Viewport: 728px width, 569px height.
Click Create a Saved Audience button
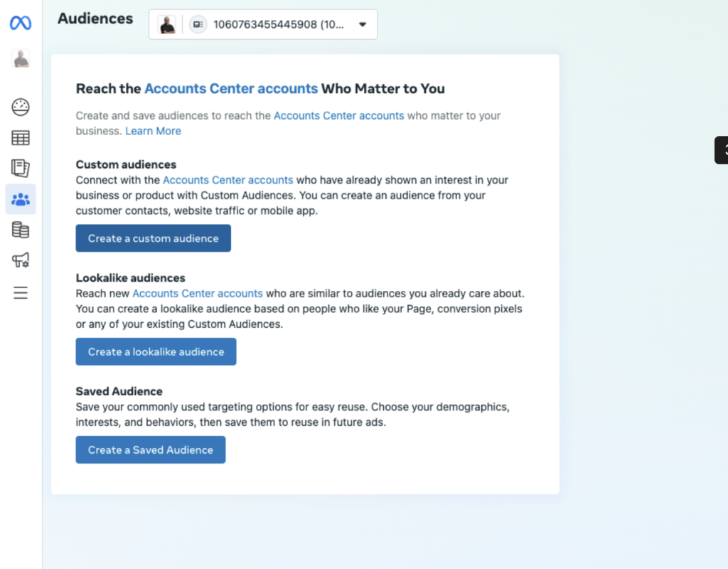pos(151,450)
